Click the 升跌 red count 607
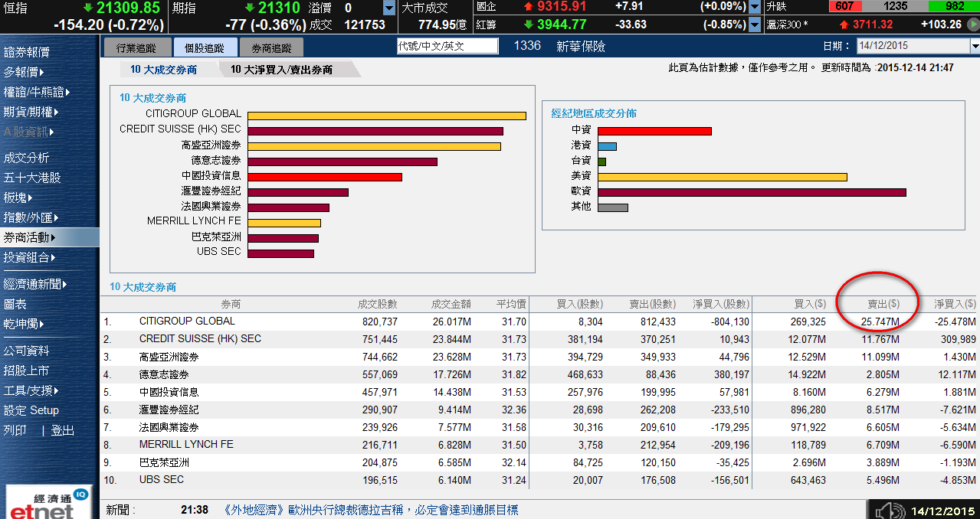The width and height of the screenshot is (980, 519). pos(844,7)
